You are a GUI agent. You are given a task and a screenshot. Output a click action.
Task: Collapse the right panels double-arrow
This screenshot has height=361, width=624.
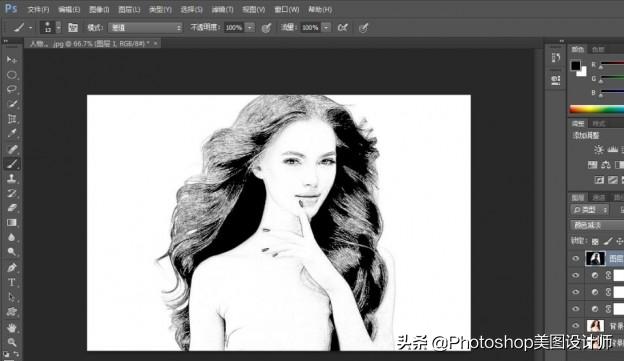562,41
